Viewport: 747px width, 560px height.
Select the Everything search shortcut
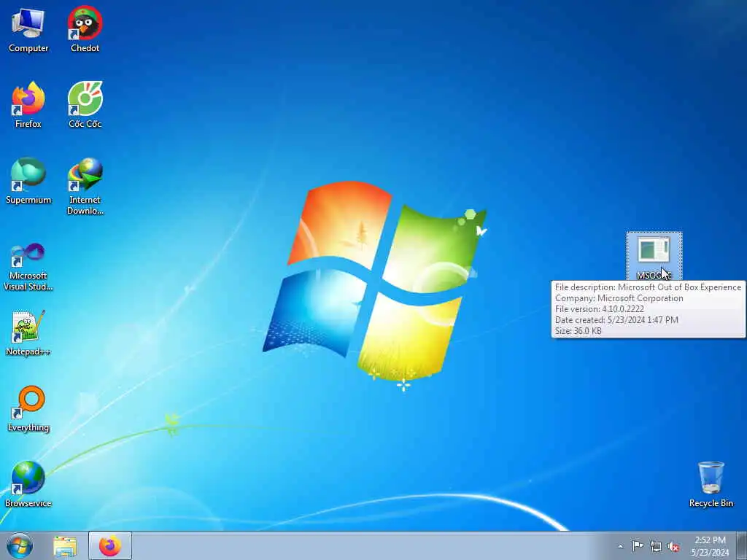[x=28, y=408]
